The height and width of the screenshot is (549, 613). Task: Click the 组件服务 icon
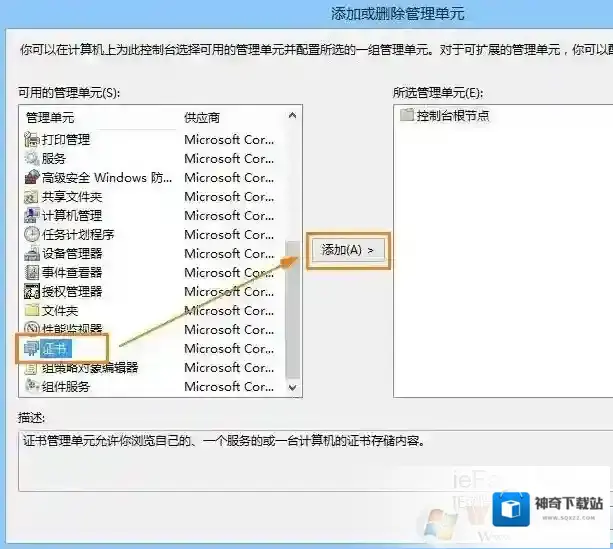point(32,387)
